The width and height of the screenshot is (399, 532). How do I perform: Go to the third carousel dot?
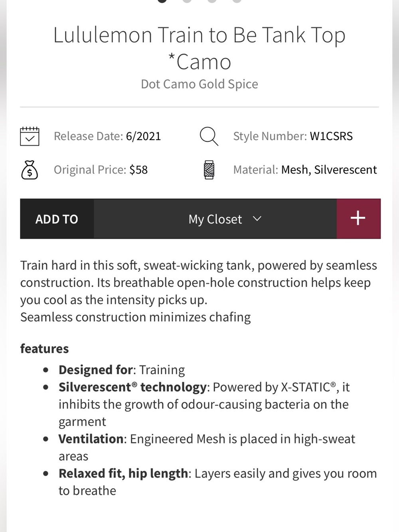[x=212, y=1]
